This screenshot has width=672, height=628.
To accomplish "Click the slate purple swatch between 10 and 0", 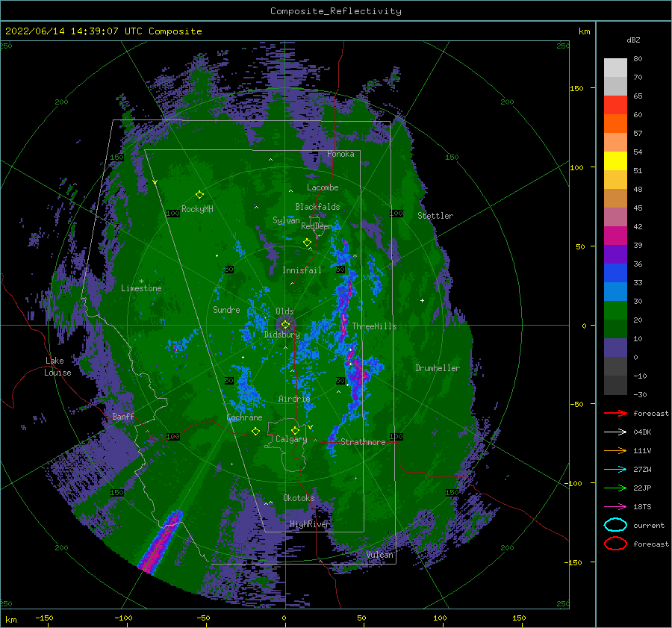I will 615,348.
